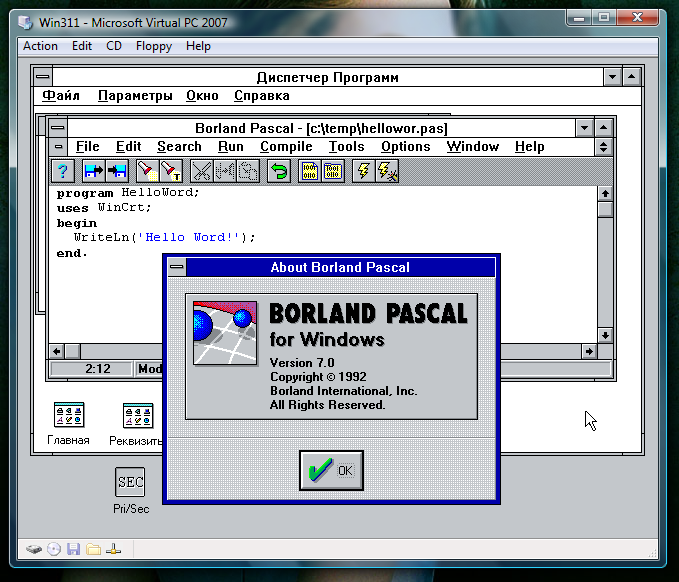
Task: Open the Справка menu in Program Manager
Action: (261, 96)
